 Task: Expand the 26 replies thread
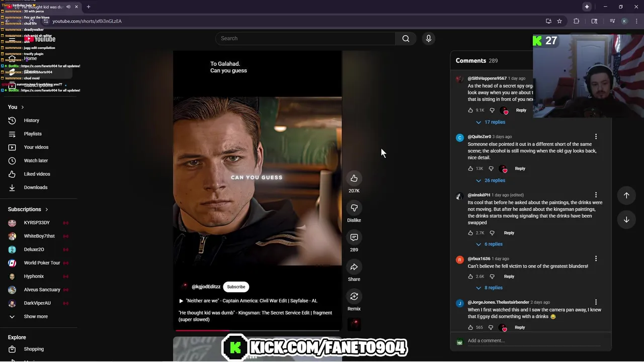pos(491,180)
